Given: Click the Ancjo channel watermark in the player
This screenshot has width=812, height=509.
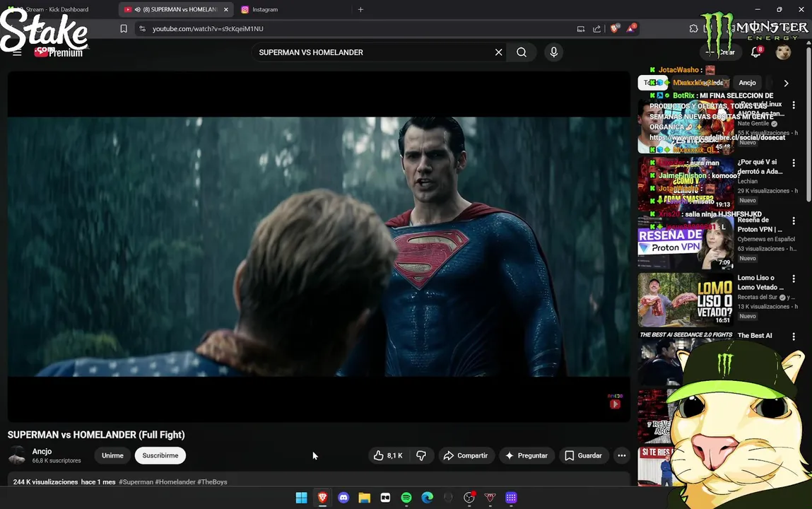Looking at the screenshot, I should 615,402.
